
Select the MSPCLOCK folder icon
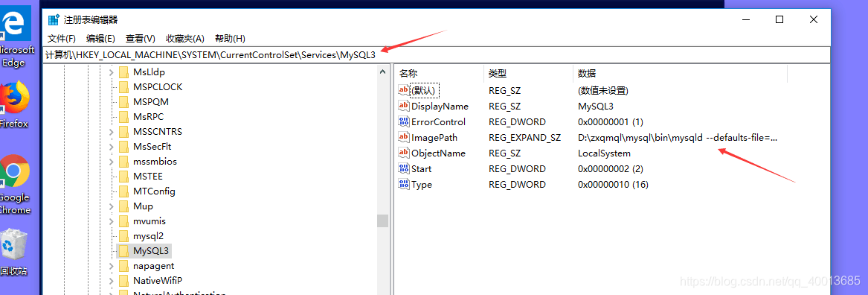pos(123,87)
